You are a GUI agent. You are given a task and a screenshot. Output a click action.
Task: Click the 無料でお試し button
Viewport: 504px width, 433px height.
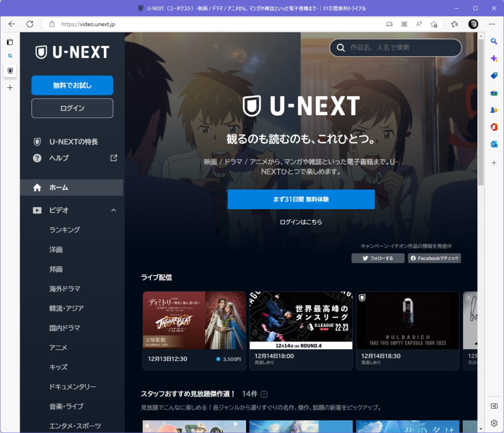click(x=72, y=86)
